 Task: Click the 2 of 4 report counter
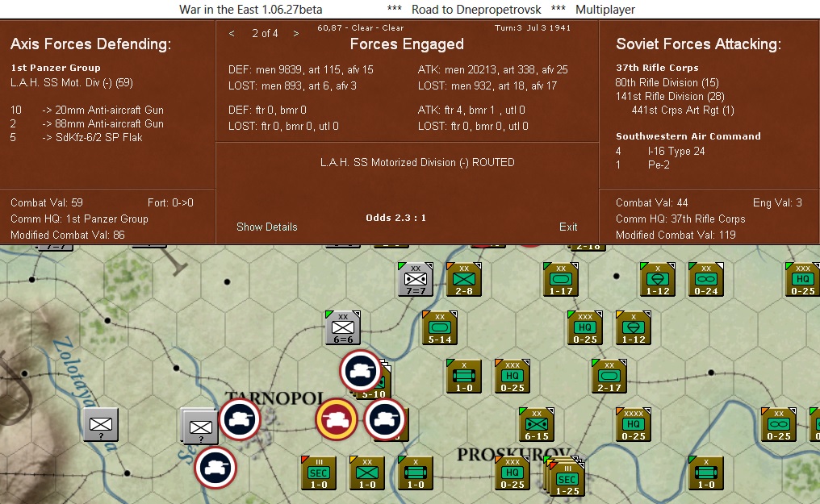pyautogui.click(x=265, y=33)
